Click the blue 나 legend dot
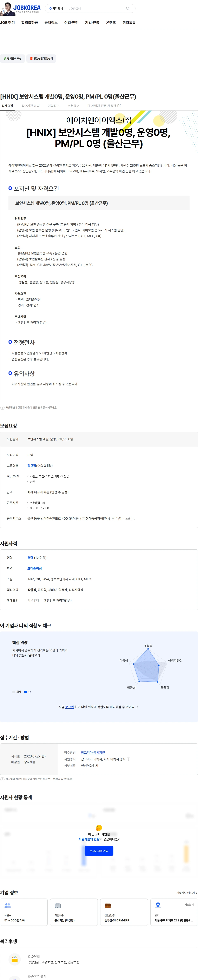 [26, 692]
